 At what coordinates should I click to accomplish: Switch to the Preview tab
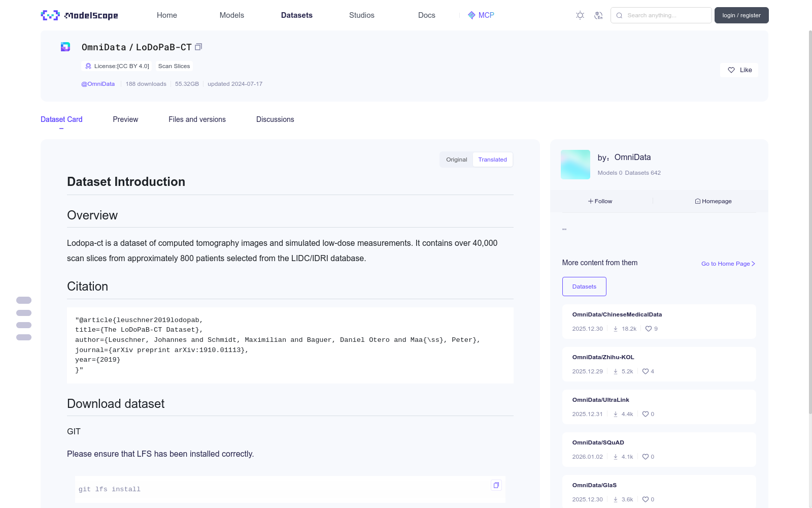click(125, 119)
